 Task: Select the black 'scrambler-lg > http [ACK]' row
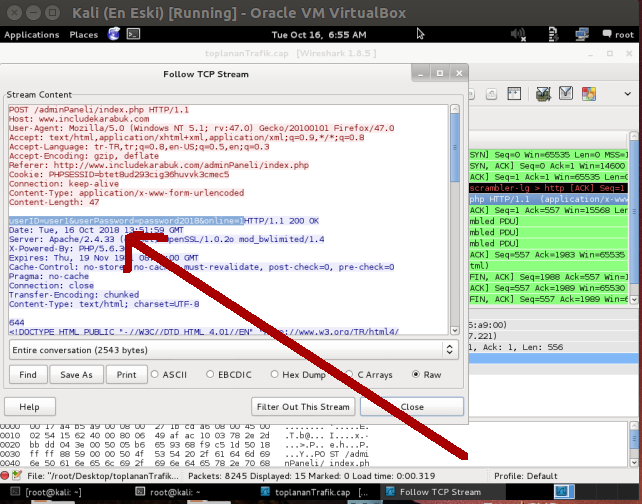[548, 188]
